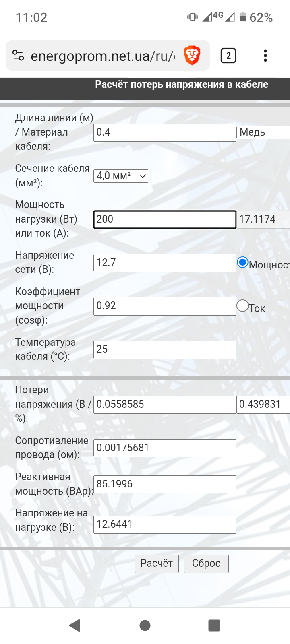
Task: Tap the site settings icon in address bar
Action: (x=18, y=56)
